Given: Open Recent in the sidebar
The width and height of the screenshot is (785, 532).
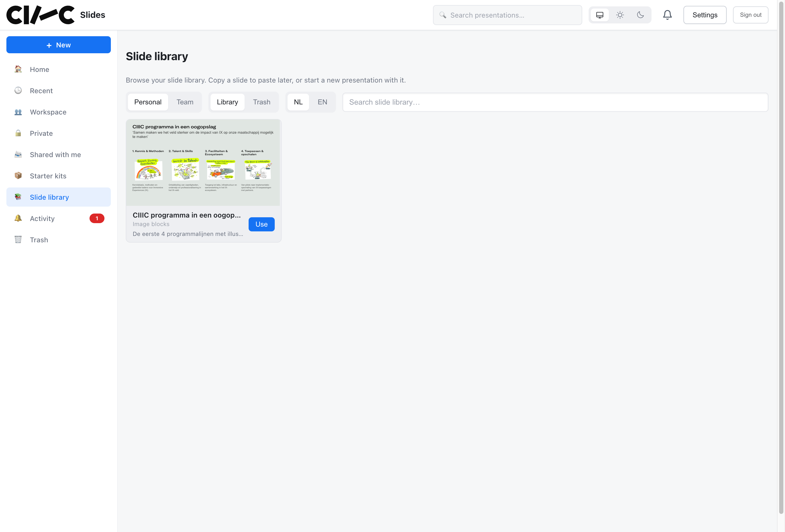Looking at the screenshot, I should (58, 91).
